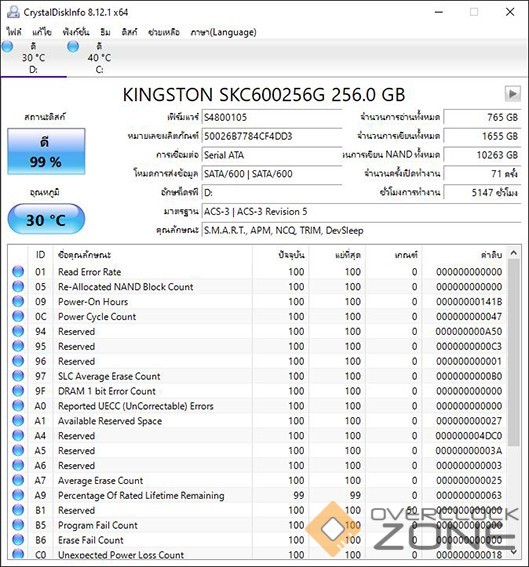Click the status circle beside Program Fail Count
This screenshot has height=567, width=529.
tap(18, 525)
